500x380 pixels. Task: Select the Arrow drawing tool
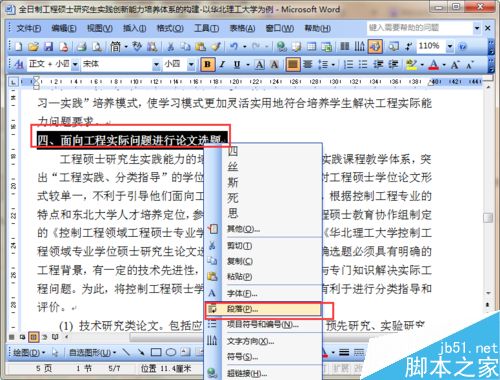(x=141, y=352)
